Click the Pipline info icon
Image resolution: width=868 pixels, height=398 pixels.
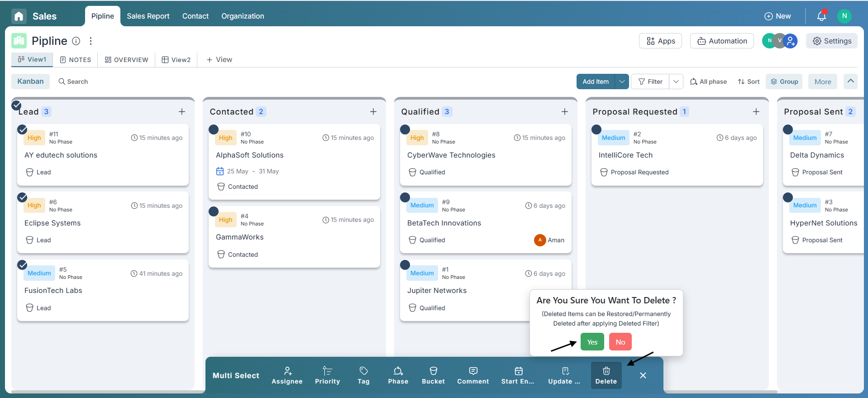coord(76,41)
